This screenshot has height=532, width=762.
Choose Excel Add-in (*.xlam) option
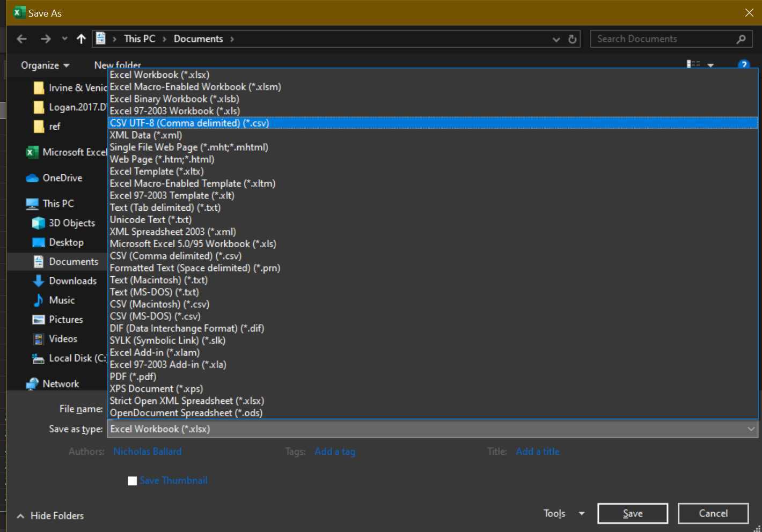click(x=433, y=352)
